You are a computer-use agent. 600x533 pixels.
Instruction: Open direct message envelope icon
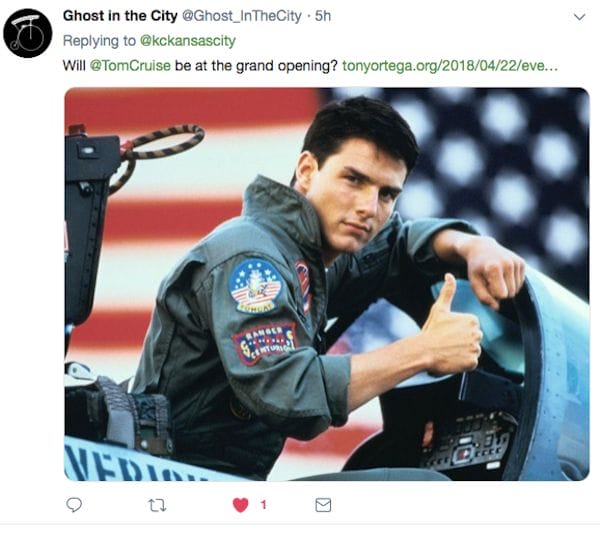323,505
